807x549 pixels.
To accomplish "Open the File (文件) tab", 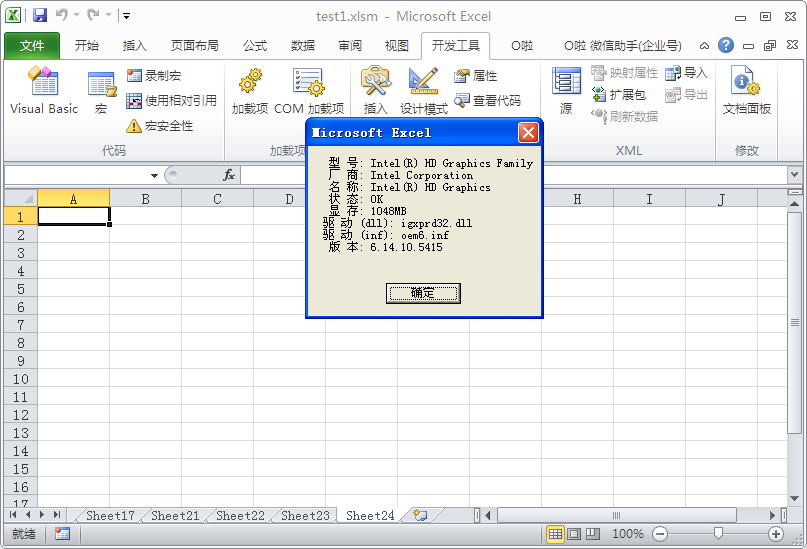I will click(32, 46).
